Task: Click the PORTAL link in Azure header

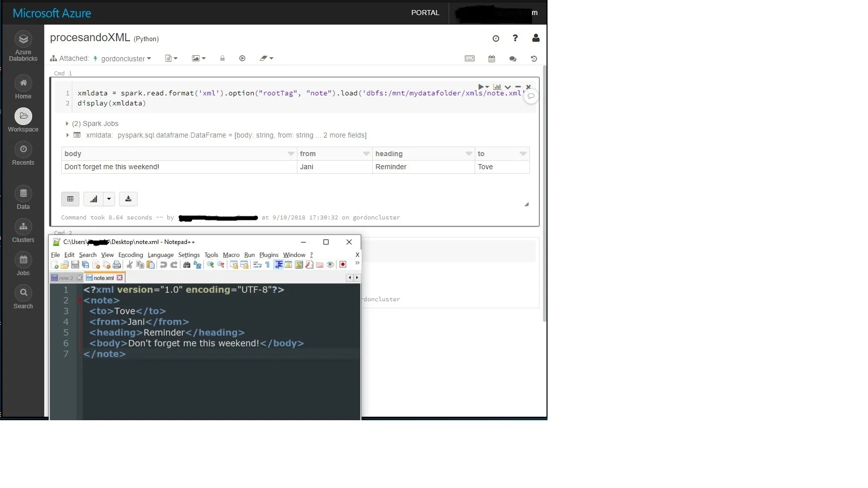Action: 425,13
